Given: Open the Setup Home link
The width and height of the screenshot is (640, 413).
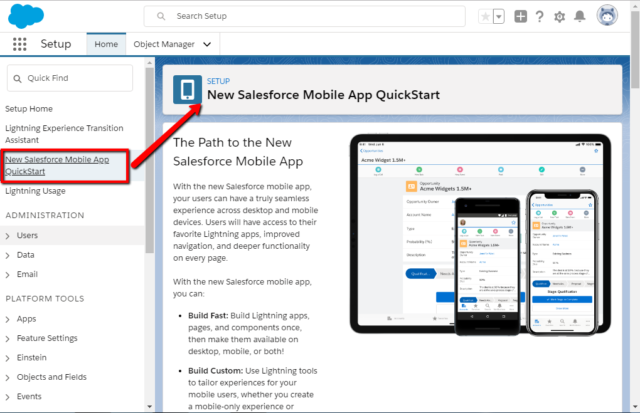Looking at the screenshot, I should 29,108.
